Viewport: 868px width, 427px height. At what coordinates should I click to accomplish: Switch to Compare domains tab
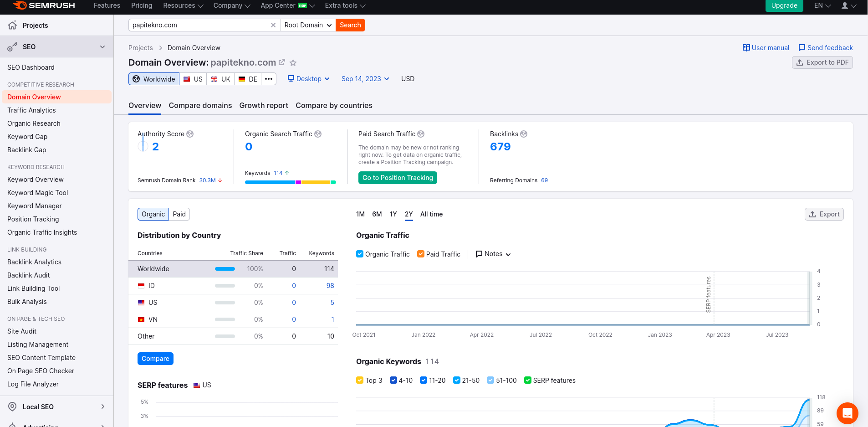click(x=200, y=105)
